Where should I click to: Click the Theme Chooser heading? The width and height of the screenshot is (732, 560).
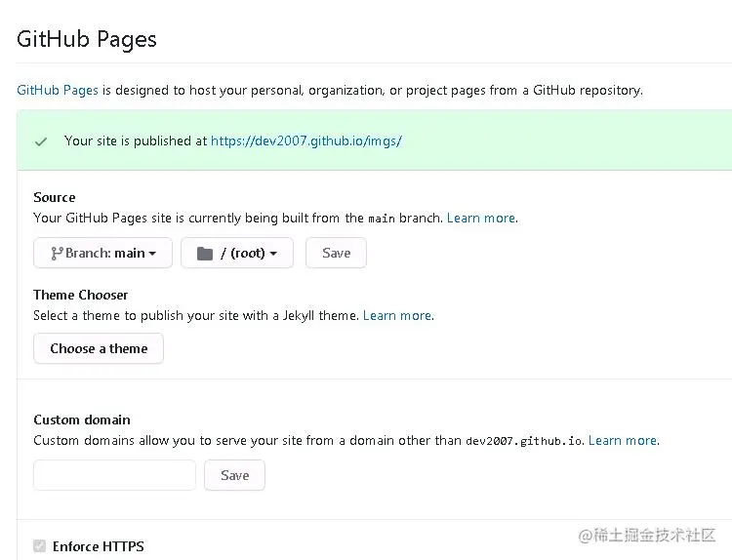[80, 295]
